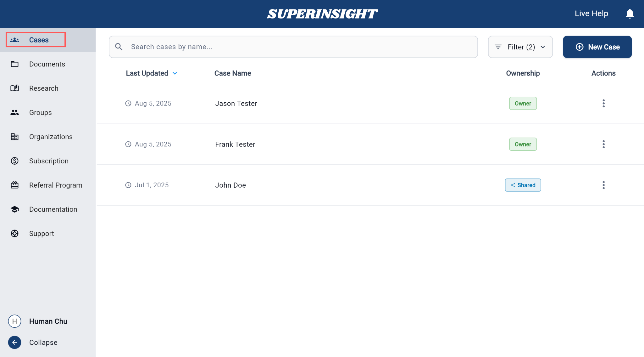Click the Shared badge for John Doe

(x=523, y=185)
